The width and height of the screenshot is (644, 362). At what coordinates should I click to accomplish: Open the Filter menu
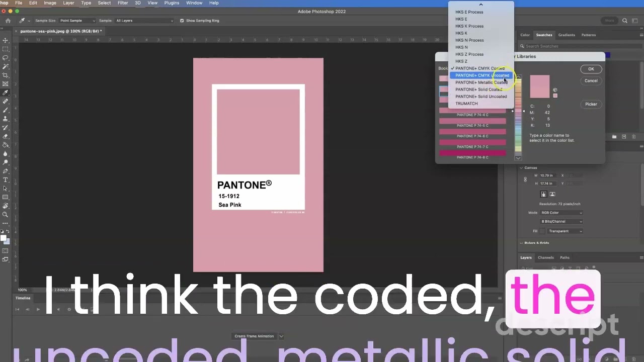(123, 3)
